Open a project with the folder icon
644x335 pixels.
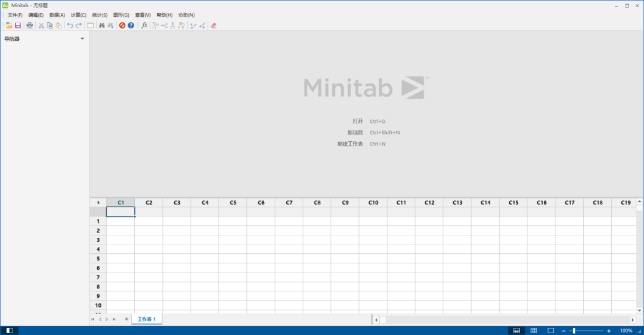click(9, 26)
